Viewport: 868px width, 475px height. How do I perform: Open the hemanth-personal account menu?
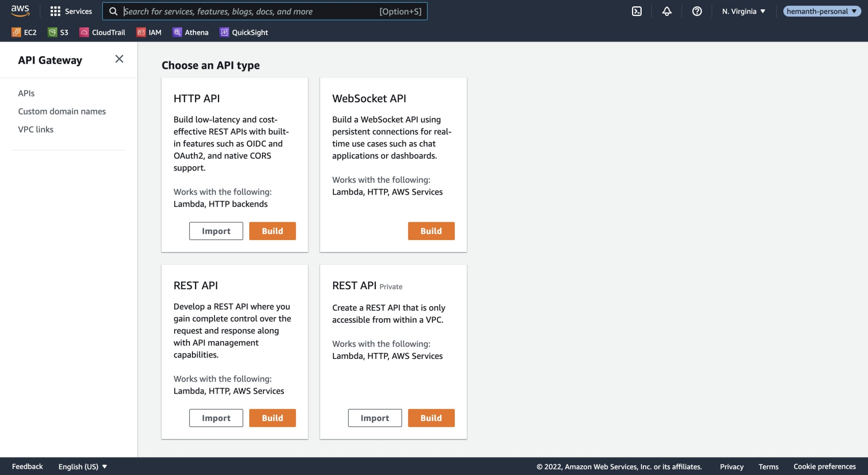[821, 11]
